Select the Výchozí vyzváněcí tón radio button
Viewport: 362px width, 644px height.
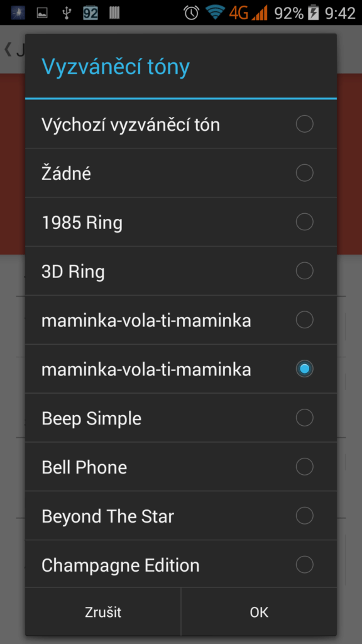pos(305,124)
